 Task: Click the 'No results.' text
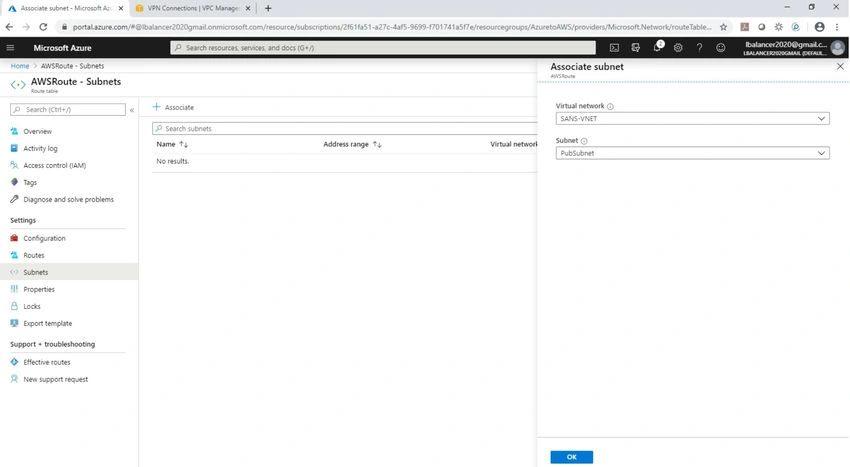pos(172,161)
